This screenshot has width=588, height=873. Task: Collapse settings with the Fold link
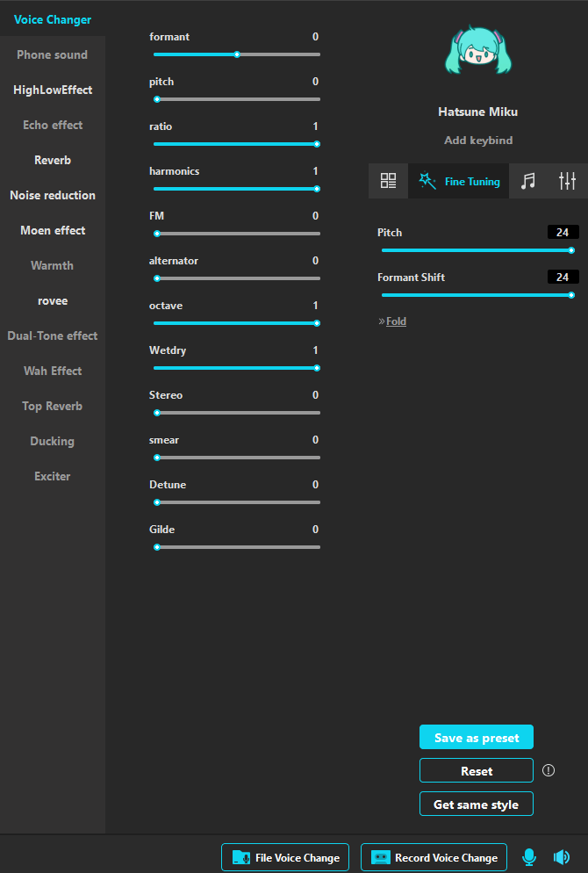tap(396, 321)
